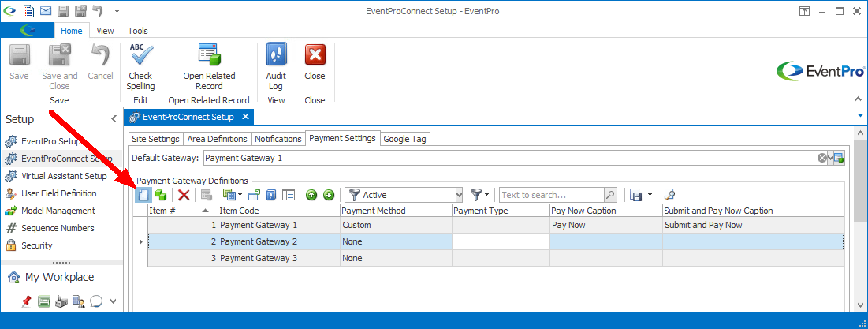The height and width of the screenshot is (329, 868).
Task: Open the Site Settings tab
Action: (155, 139)
